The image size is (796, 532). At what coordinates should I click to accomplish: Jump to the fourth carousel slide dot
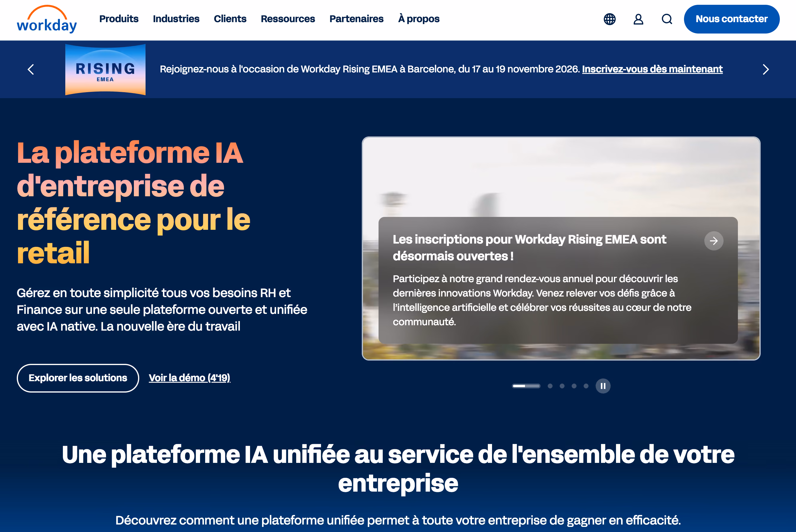click(574, 386)
